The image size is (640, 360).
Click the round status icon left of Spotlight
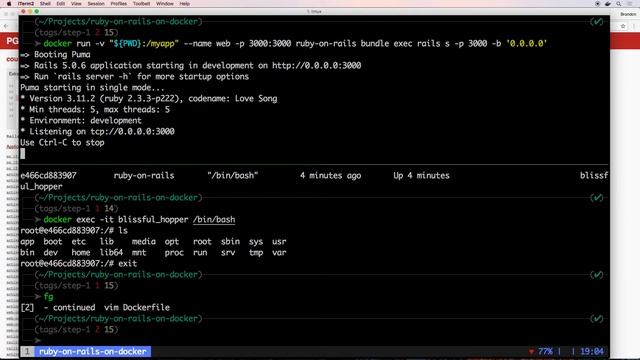tap(598, 4)
